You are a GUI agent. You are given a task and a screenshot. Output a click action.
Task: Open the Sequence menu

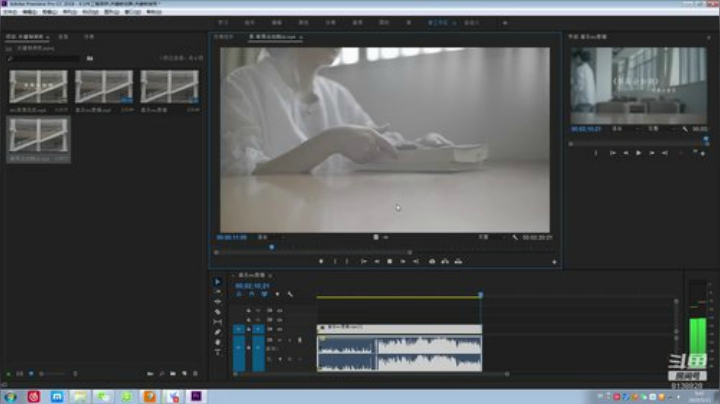coord(70,12)
